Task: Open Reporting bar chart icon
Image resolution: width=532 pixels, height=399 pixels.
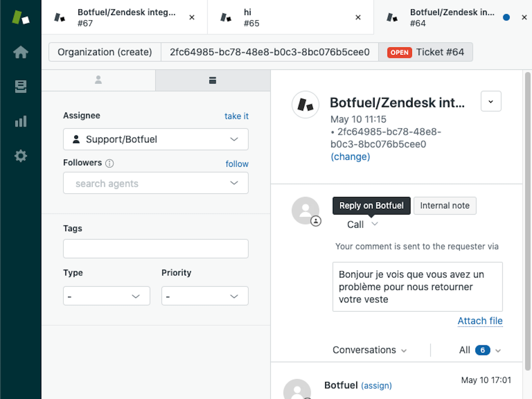Action: pyautogui.click(x=20, y=122)
